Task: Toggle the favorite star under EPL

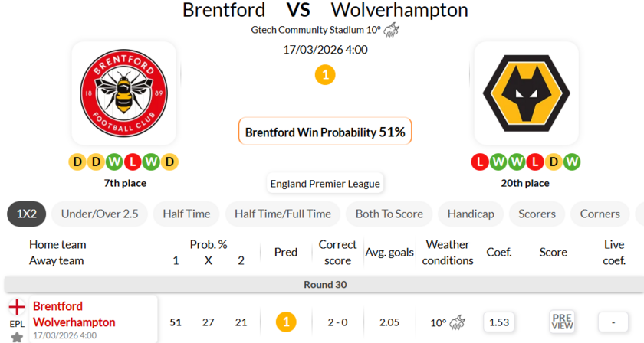Action: pos(17,336)
